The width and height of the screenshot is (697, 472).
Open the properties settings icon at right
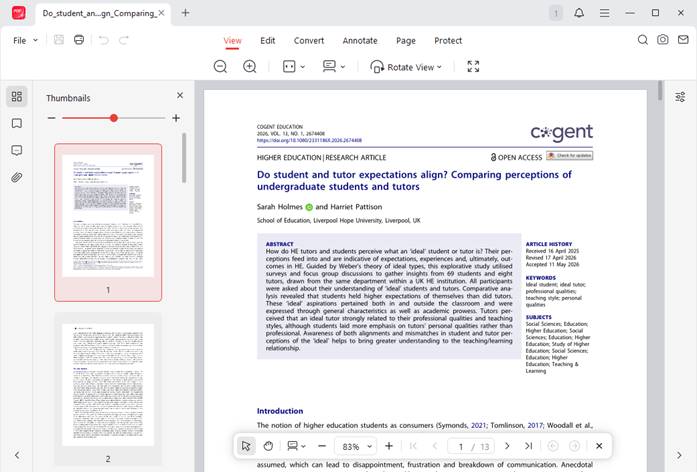pos(680,97)
